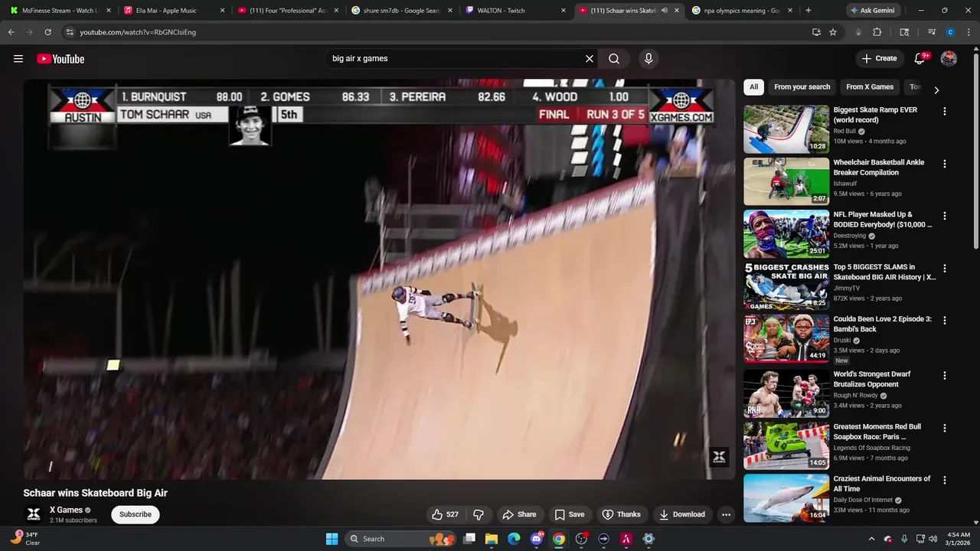Open options for Greatest Moments Red Bull Soapbox

point(944,428)
